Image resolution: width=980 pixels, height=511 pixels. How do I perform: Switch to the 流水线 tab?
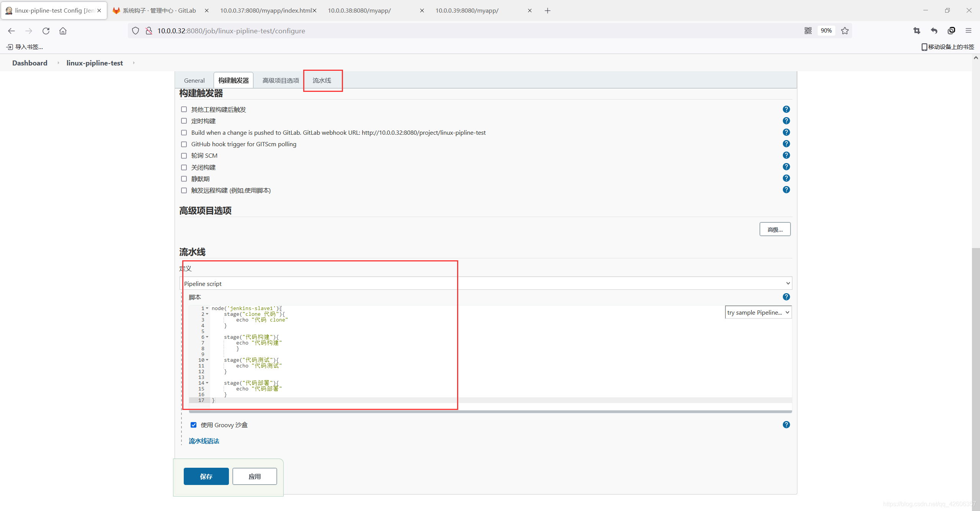(322, 80)
